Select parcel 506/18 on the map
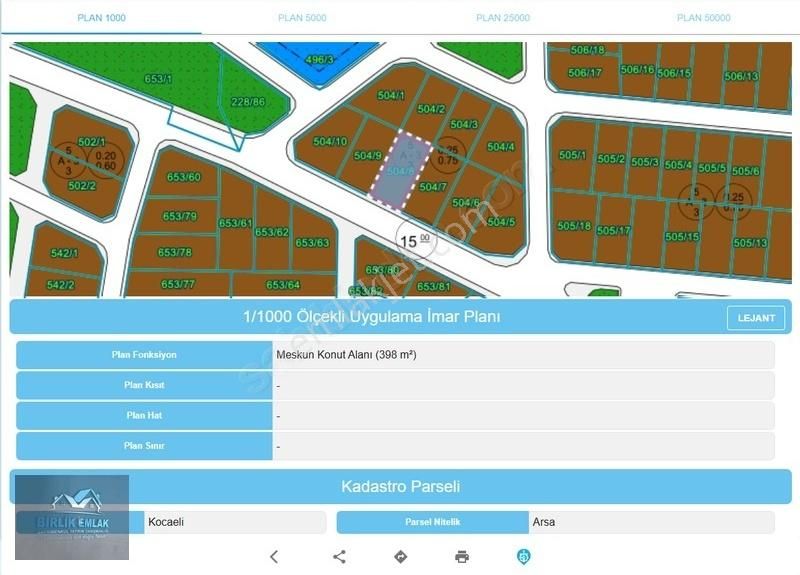 (588, 49)
